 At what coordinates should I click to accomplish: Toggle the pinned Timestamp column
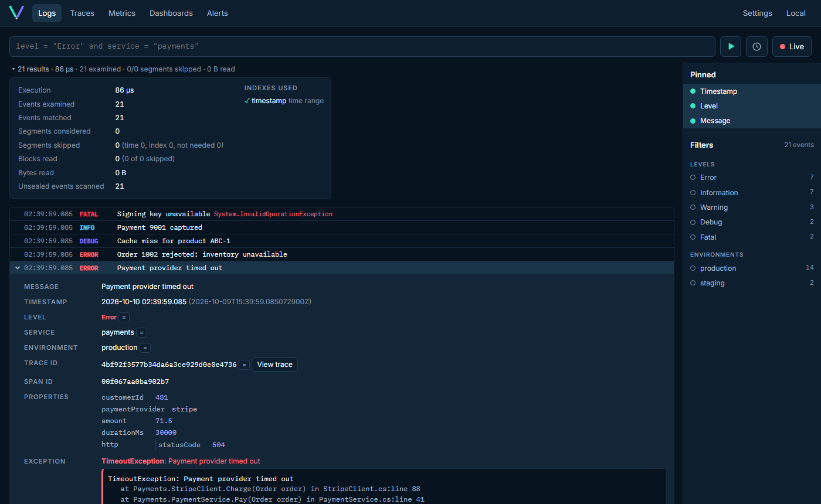[x=752, y=91]
